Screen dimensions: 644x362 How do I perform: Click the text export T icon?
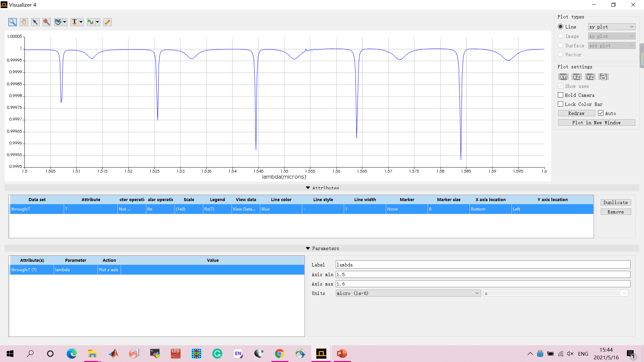[74, 22]
